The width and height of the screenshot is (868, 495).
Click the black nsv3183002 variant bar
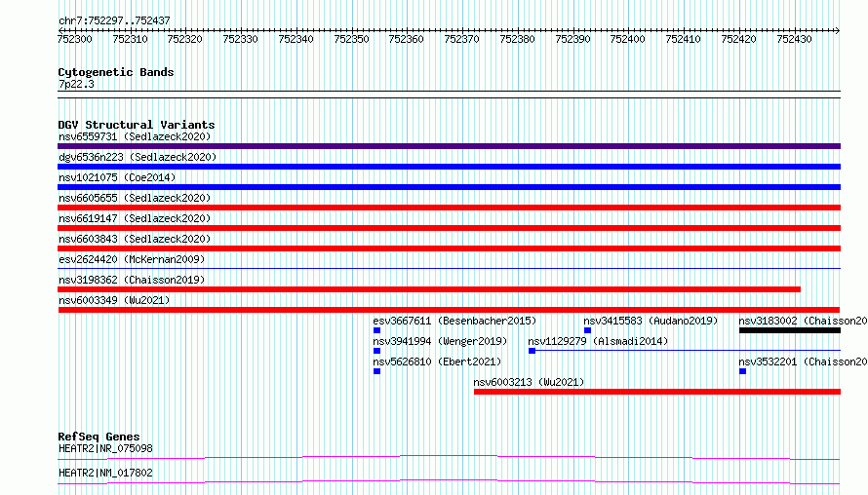tap(790, 330)
